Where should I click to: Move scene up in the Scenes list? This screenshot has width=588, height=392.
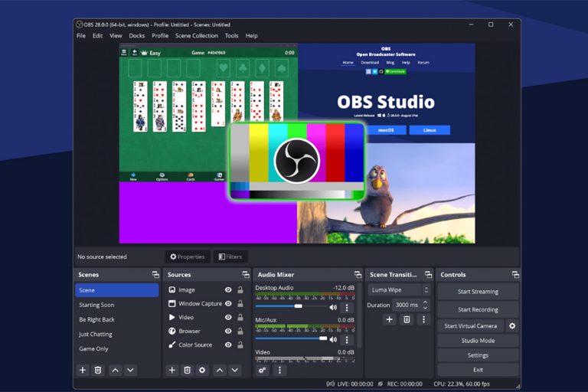(115, 371)
